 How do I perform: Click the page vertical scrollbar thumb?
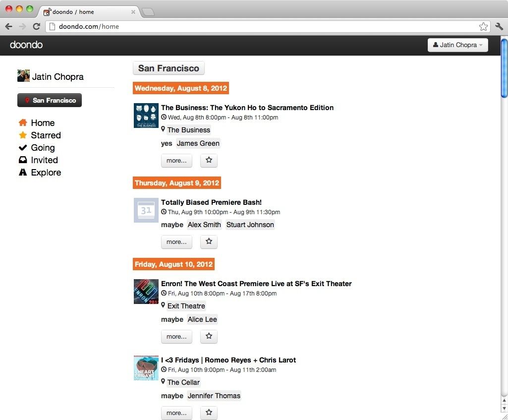click(504, 68)
